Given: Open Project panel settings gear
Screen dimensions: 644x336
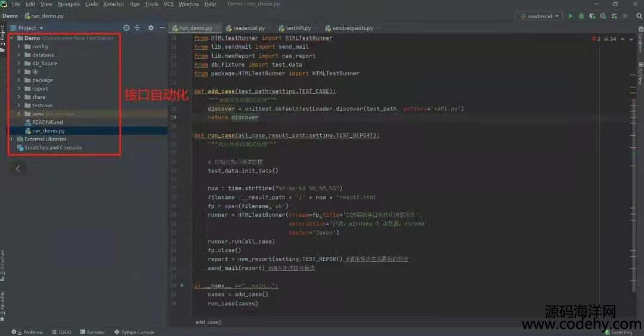Looking at the screenshot, I should (151, 28).
